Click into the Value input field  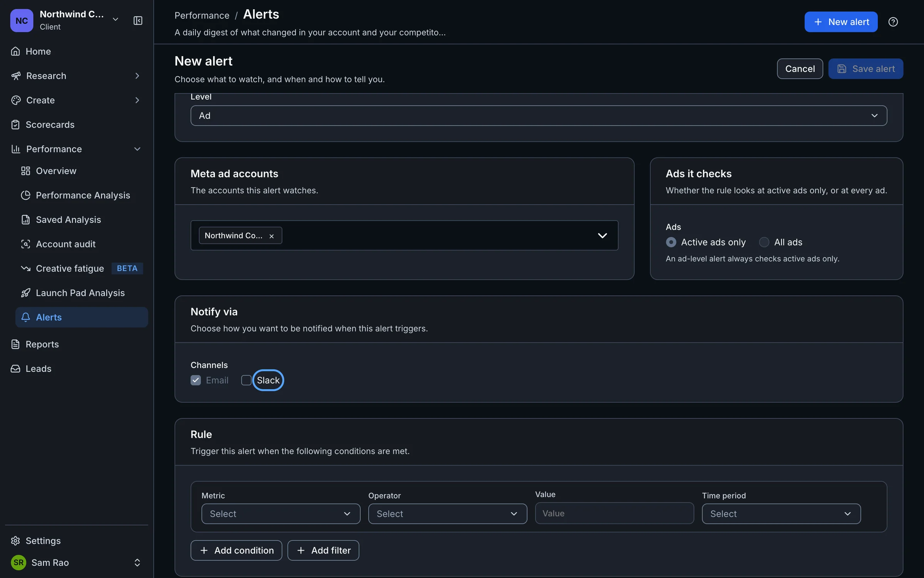coord(614,513)
